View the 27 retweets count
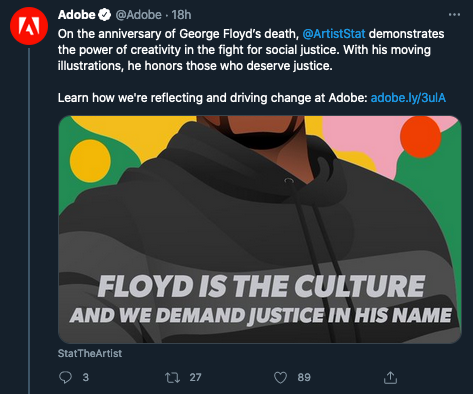 click(195, 377)
